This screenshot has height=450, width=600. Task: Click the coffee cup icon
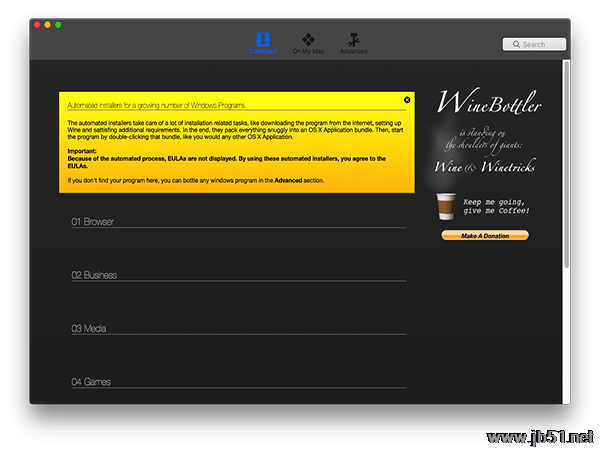pos(446,206)
